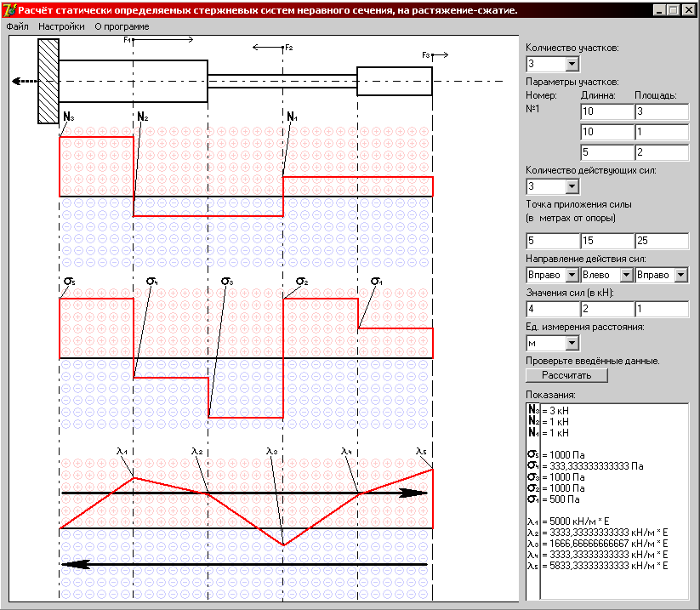
Task: Click the F1 force arrow label
Action: point(128,40)
